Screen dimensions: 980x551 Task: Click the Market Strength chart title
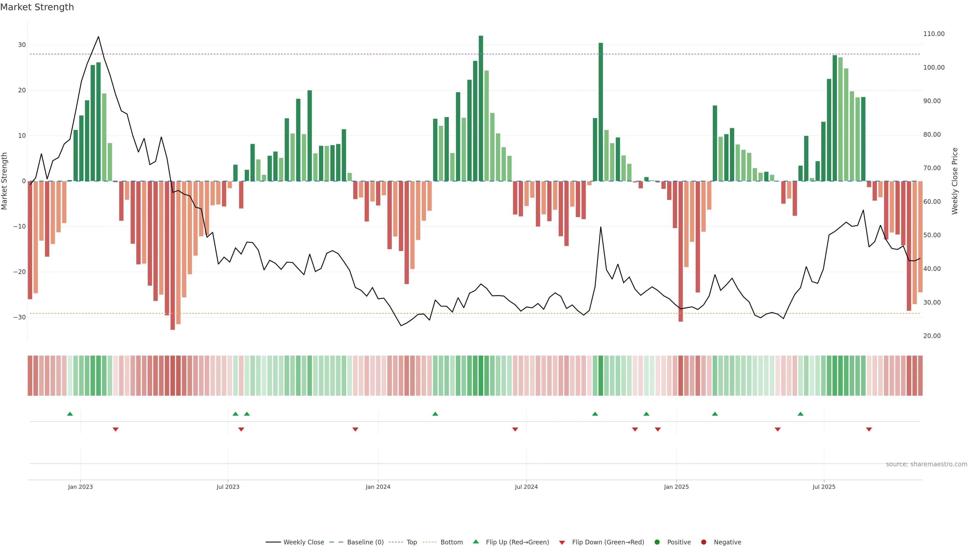(37, 7)
